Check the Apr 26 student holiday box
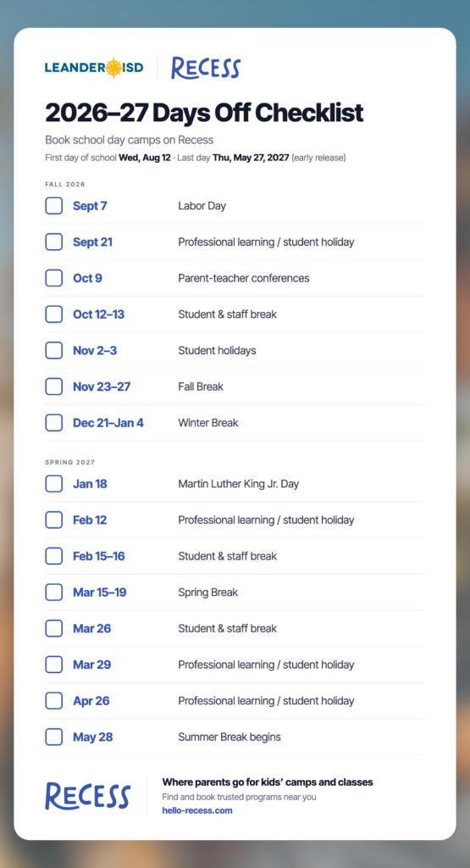The height and width of the screenshot is (868, 470). click(x=53, y=701)
